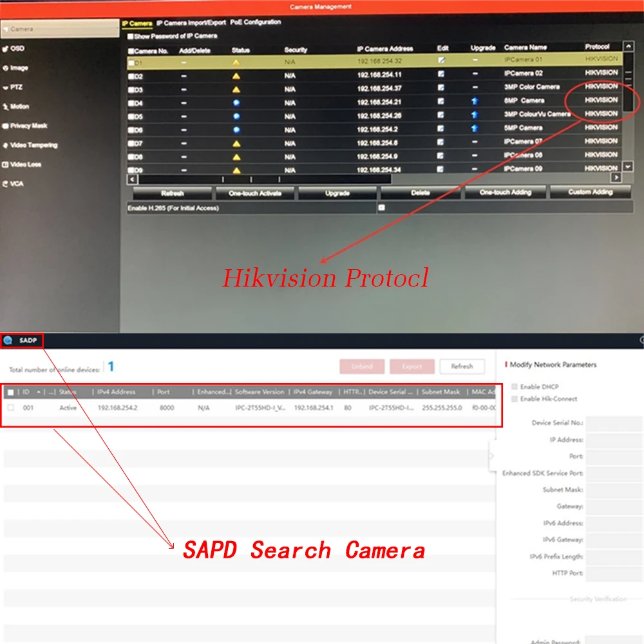Edit the 8MP Camera entry
This screenshot has height=644, width=644.
pos(440,101)
